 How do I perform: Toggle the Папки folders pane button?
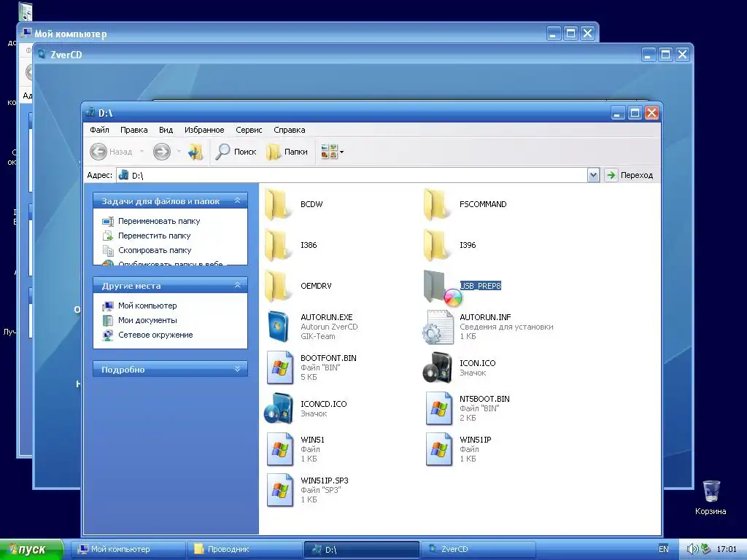tap(287, 152)
